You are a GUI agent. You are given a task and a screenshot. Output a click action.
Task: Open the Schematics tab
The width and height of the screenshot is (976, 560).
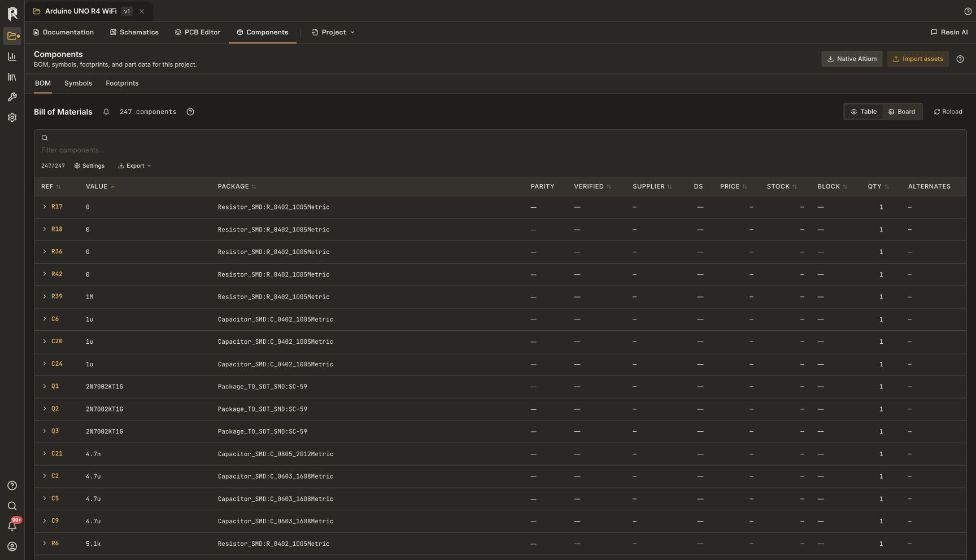click(x=134, y=32)
